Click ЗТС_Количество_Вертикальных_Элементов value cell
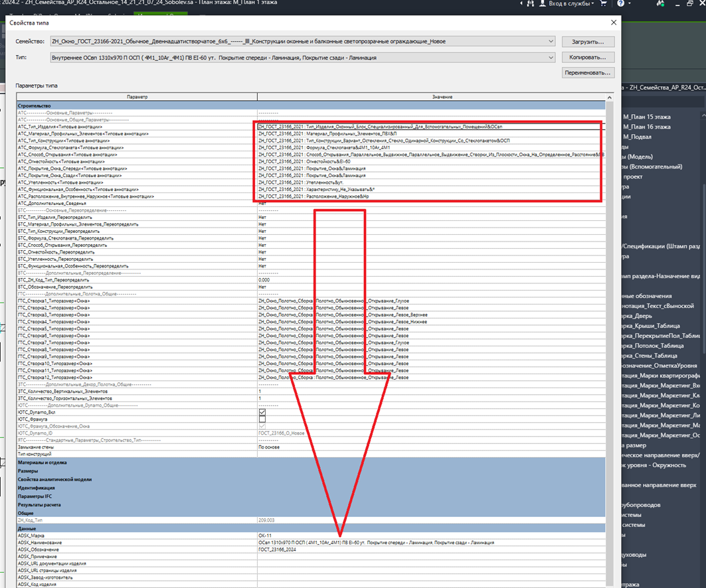 pos(431,392)
